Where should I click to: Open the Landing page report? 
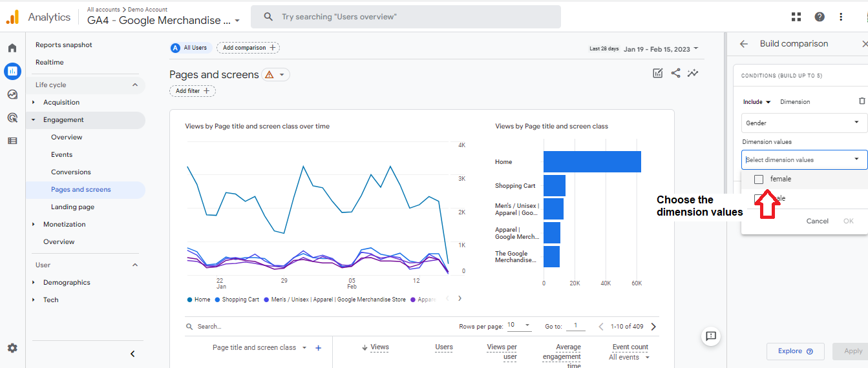[72, 207]
